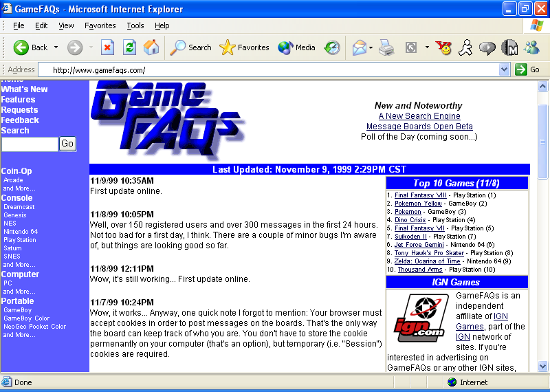Open the File menu

click(19, 25)
